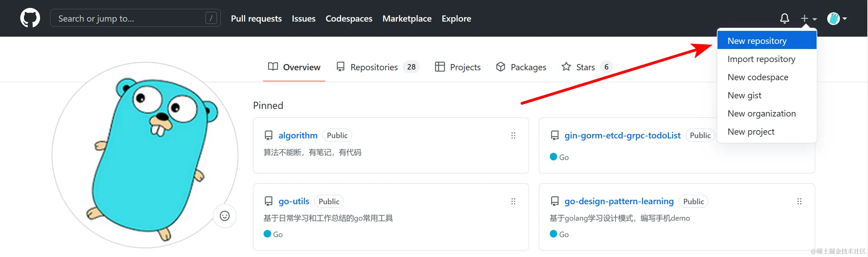Click the slash shortcut key hint
Viewport: 868px width, 257px height.
(211, 18)
